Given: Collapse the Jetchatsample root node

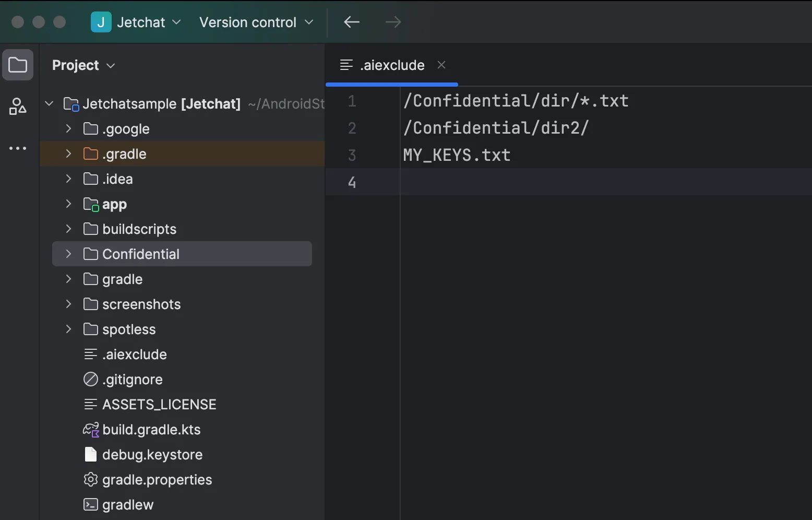Looking at the screenshot, I should coord(50,103).
